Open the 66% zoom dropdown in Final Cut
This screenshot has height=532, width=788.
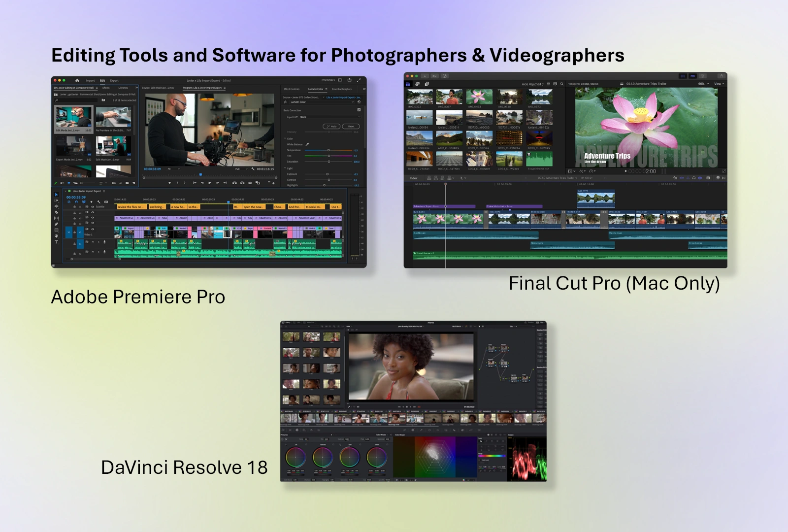tap(703, 84)
